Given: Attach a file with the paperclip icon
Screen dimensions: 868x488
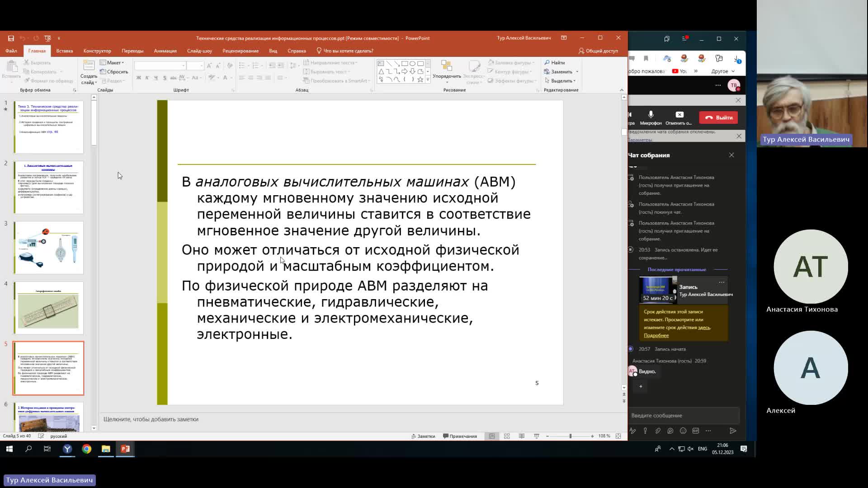Looking at the screenshot, I should [x=658, y=431].
